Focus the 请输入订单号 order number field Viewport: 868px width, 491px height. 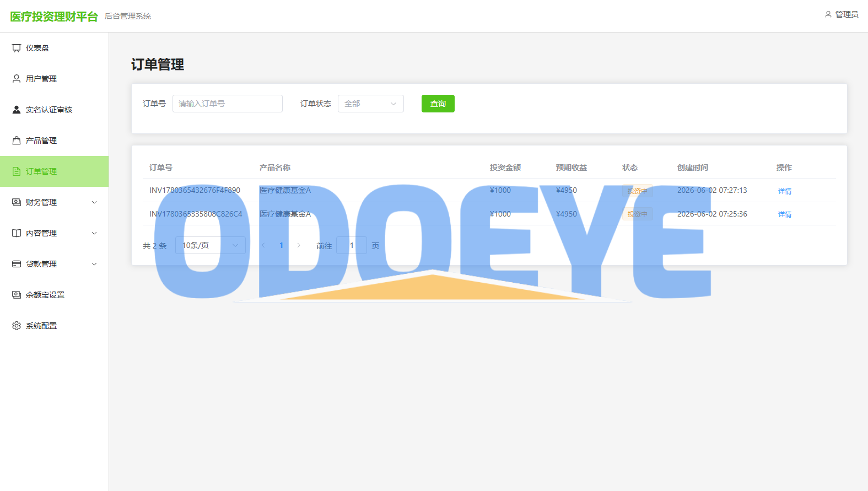pyautogui.click(x=228, y=104)
